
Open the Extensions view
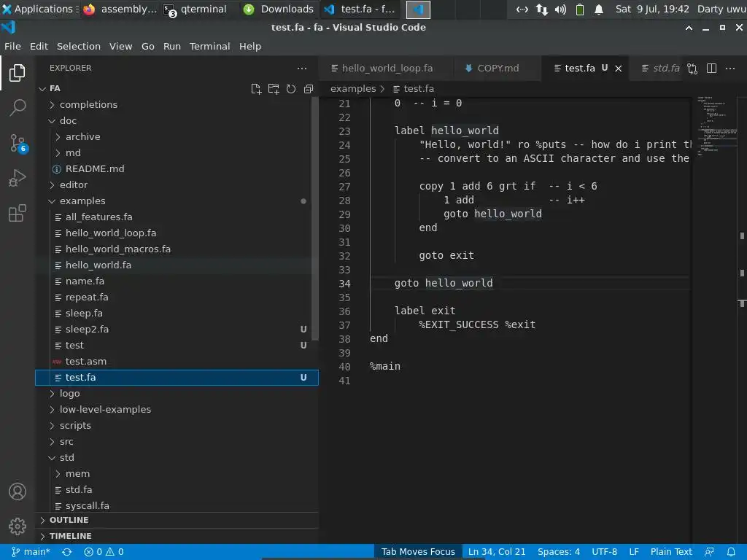(x=18, y=214)
